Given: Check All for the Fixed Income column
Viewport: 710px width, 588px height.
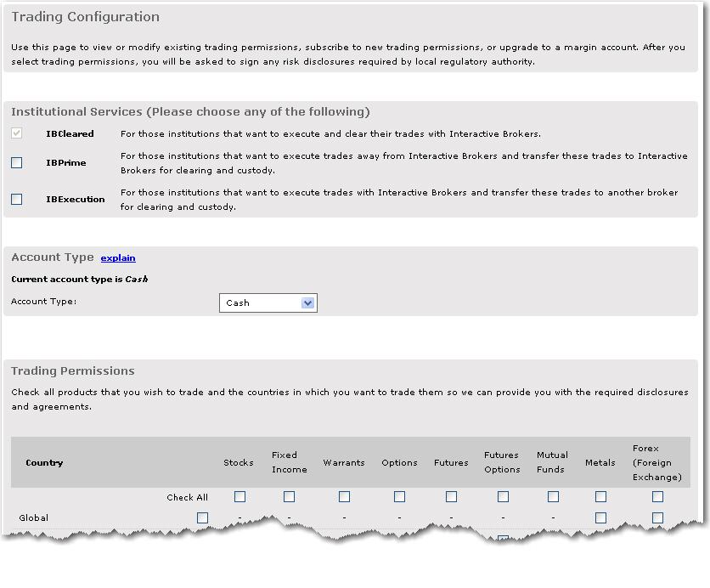Looking at the screenshot, I should 289,496.
